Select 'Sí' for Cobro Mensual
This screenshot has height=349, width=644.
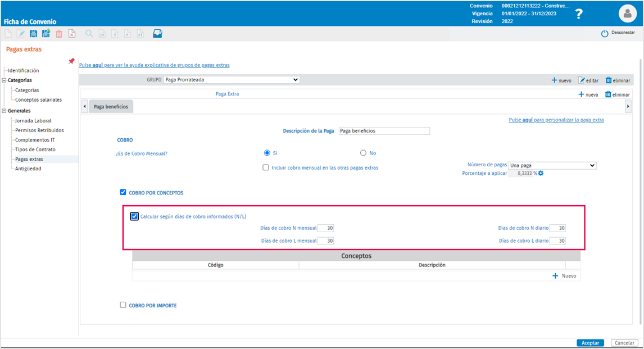[x=267, y=153]
